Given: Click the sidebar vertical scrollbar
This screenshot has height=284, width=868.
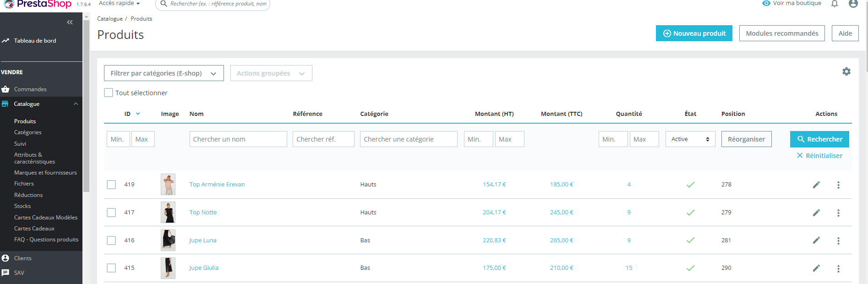Looking at the screenshot, I should click(86, 105).
